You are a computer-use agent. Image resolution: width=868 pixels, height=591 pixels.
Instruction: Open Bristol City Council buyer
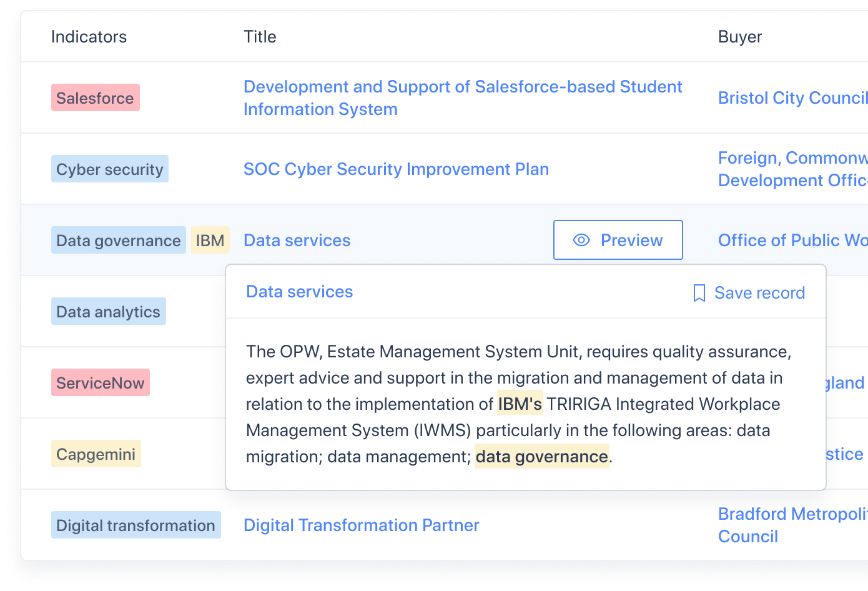[x=792, y=97]
